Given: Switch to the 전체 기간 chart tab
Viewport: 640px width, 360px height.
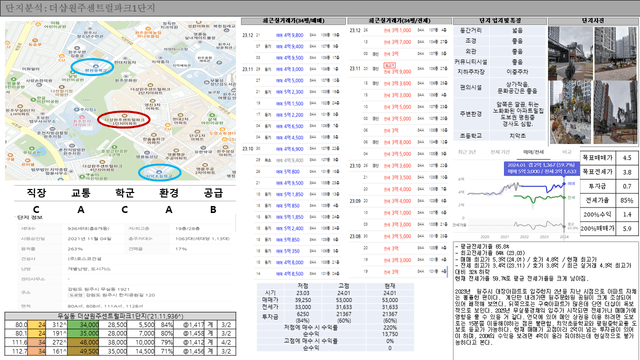Looking at the screenshot, I should [500, 152].
